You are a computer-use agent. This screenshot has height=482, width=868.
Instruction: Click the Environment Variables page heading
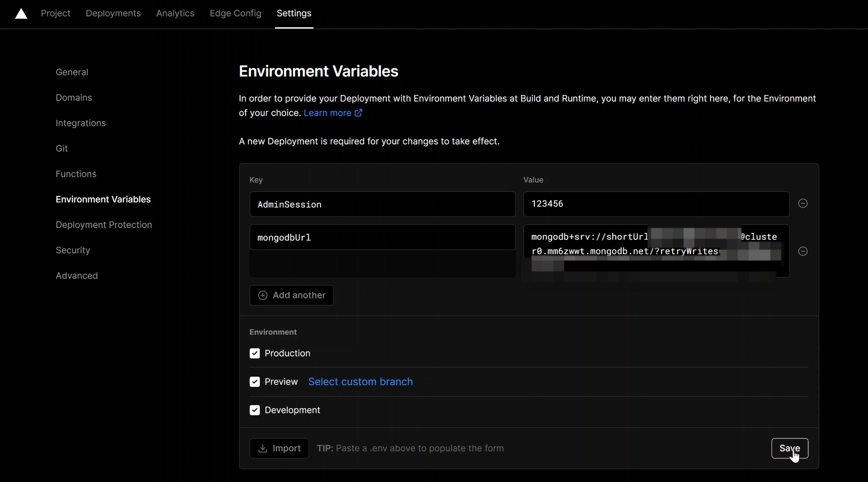[x=319, y=71]
